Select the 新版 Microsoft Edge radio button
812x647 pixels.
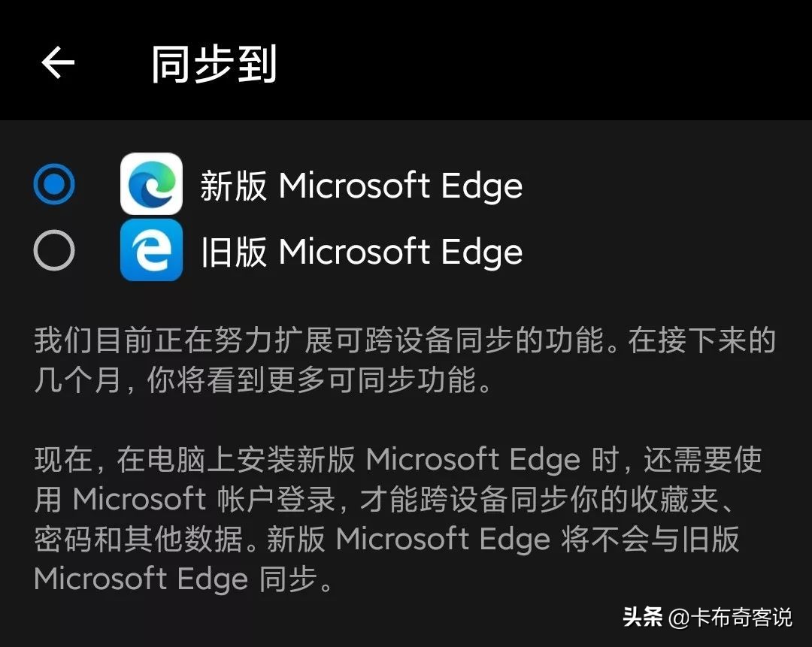(53, 183)
